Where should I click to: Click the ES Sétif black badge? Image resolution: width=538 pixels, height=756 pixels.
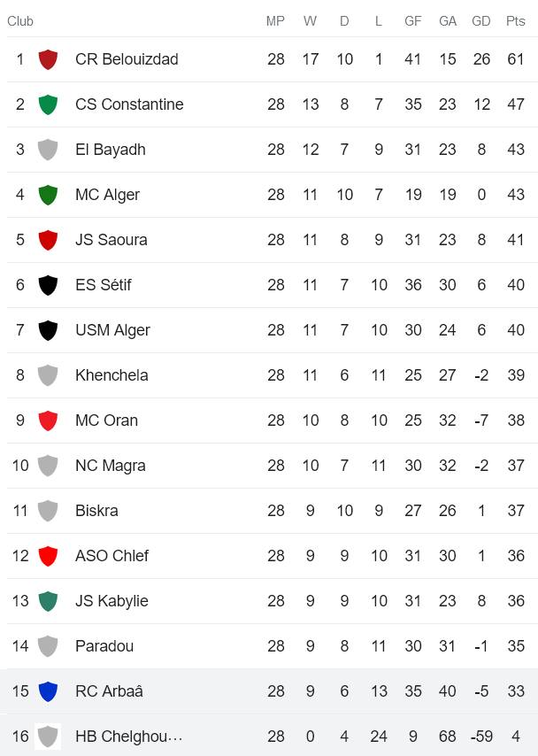click(50, 285)
